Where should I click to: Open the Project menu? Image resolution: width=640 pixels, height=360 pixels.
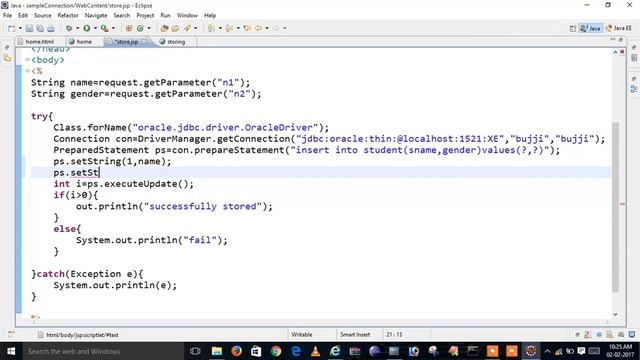coord(145,15)
